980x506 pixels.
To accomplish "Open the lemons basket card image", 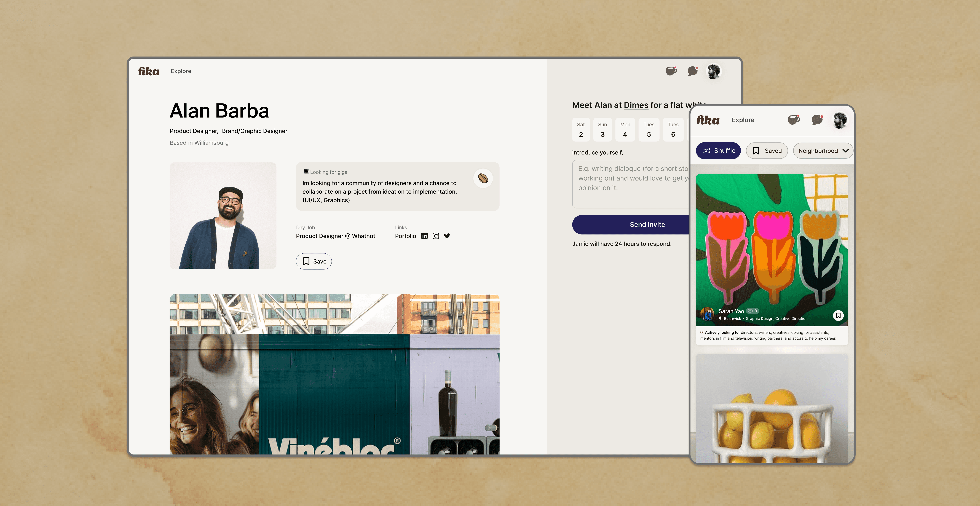I will (x=772, y=408).
